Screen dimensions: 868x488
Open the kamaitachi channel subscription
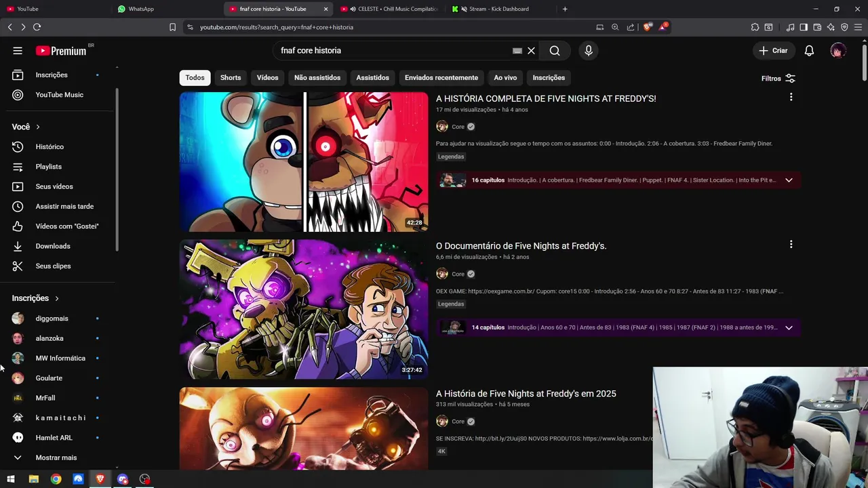pyautogui.click(x=57, y=418)
